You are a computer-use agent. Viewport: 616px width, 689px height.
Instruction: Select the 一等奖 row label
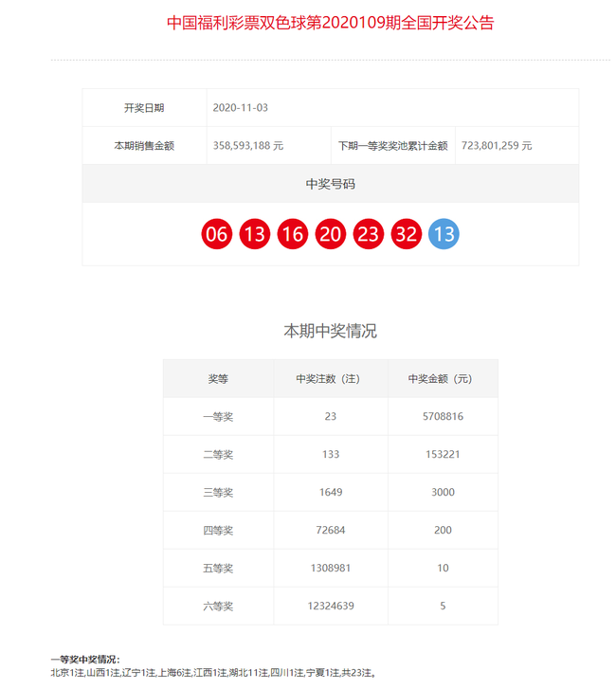click(218, 417)
